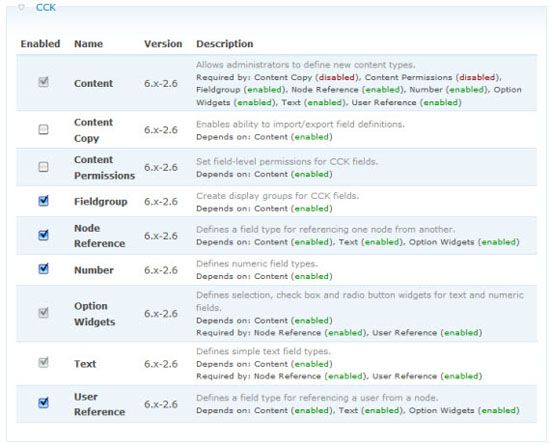Open the CCK fieldset title link

tap(46, 7)
